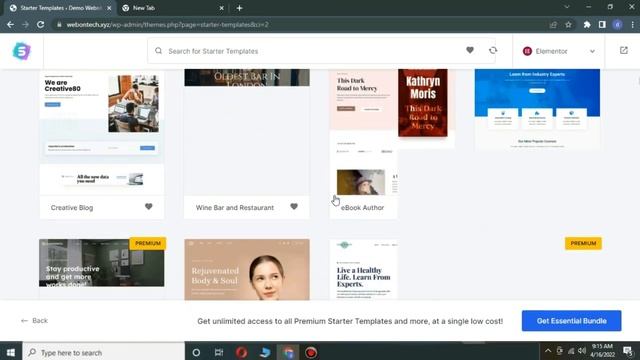Reload the page in browser

pos(40,25)
